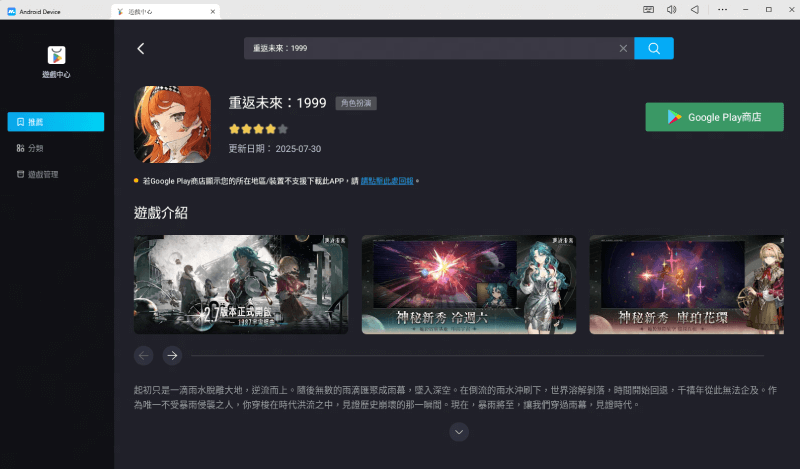This screenshot has height=469, width=800.
Task: Click the Google Play商店 button
Action: coord(714,117)
